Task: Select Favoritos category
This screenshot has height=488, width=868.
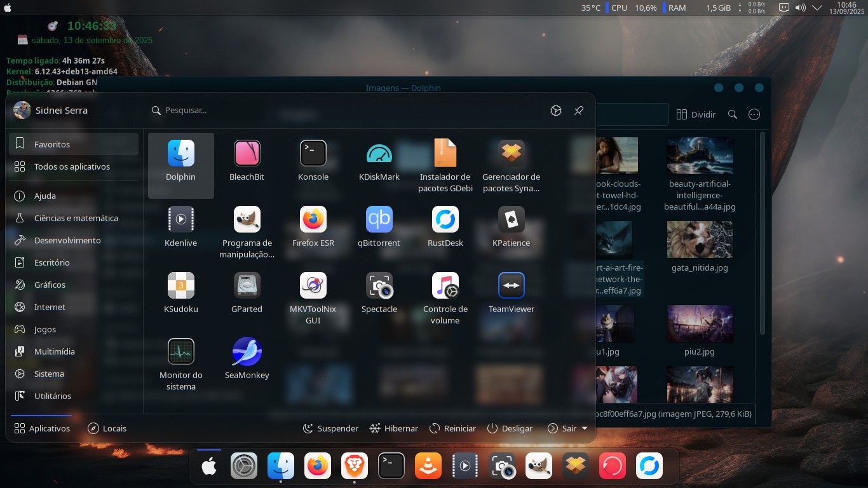Action: coord(74,144)
